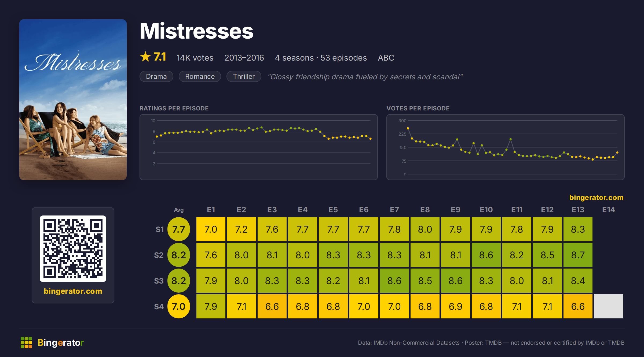
Task: Click the S4 E3 rating cell 6.6
Action: 272,306
